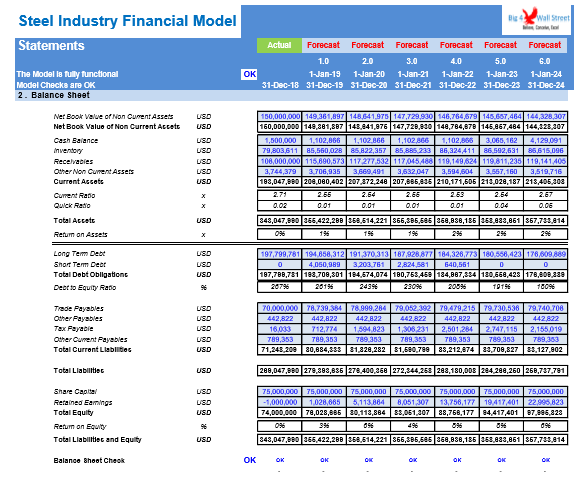The image size is (587, 487).
Task: Select the Statements heading
Action: point(51,46)
